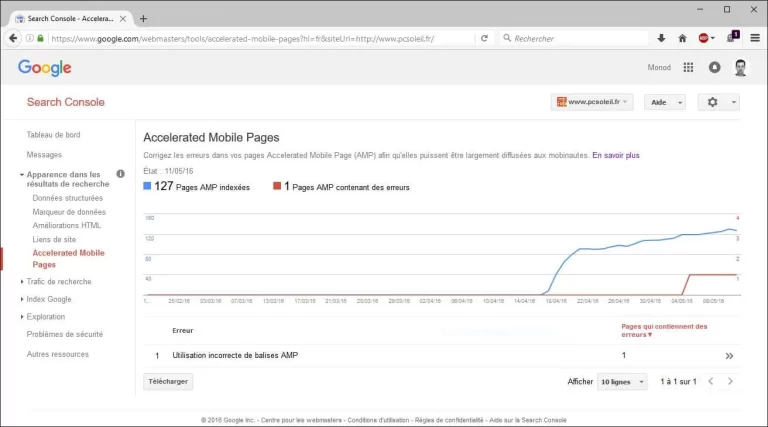This screenshot has width=768, height=427.
Task: Click the browser home icon
Action: point(682,38)
